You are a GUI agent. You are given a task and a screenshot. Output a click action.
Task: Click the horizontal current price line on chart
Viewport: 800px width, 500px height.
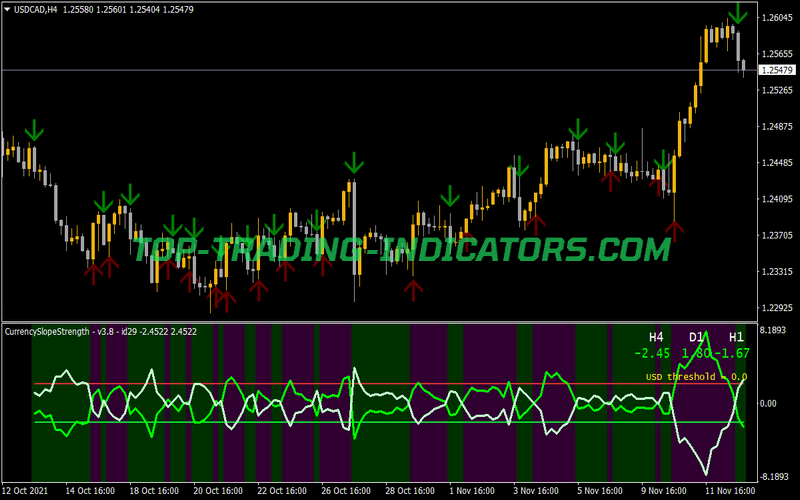[x=380, y=70]
